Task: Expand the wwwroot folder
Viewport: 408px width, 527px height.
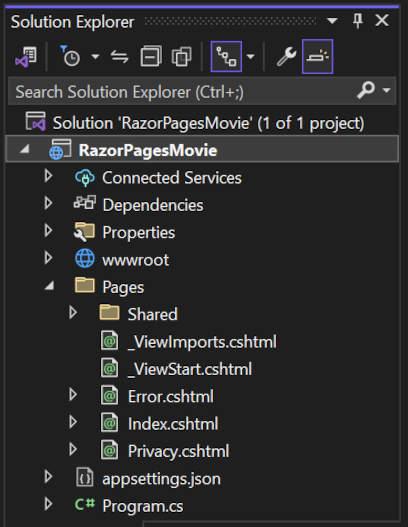Action: 48,258
